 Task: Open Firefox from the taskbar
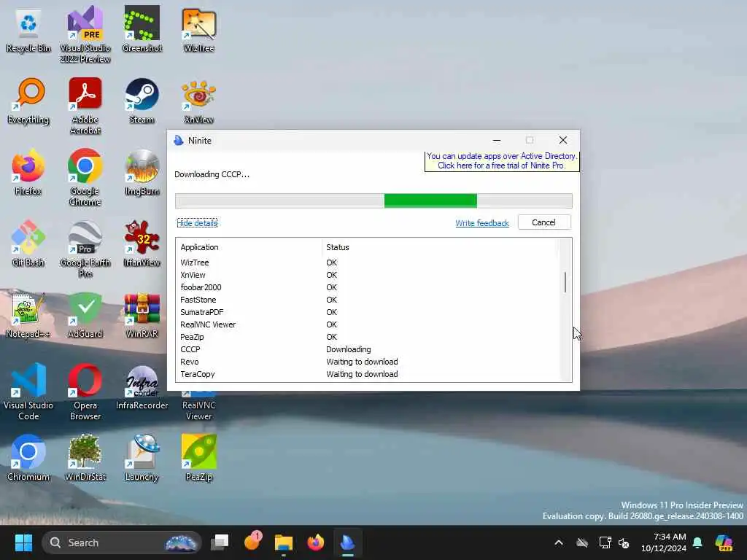pyautogui.click(x=315, y=542)
